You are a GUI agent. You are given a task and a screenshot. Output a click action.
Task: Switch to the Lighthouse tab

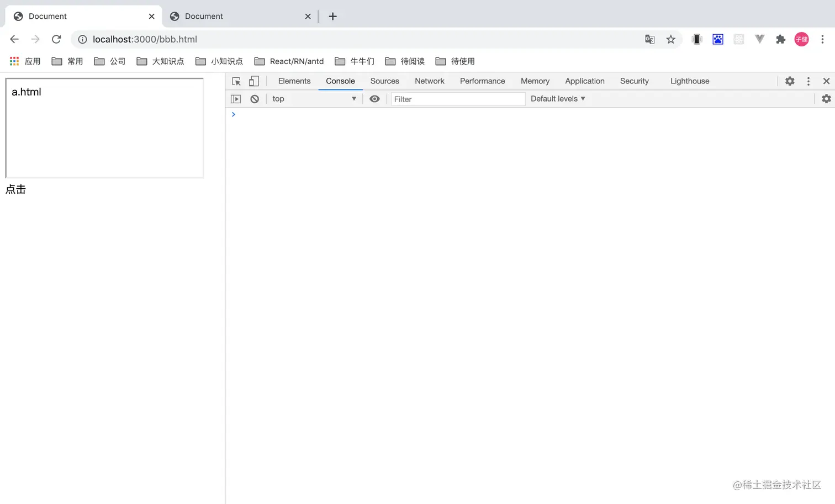click(690, 81)
